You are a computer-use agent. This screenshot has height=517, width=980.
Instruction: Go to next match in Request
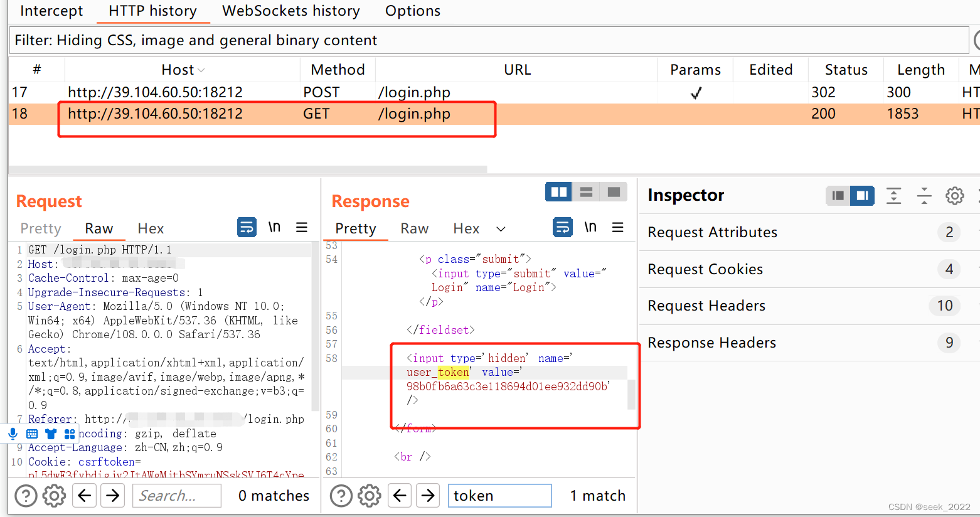pos(113,496)
